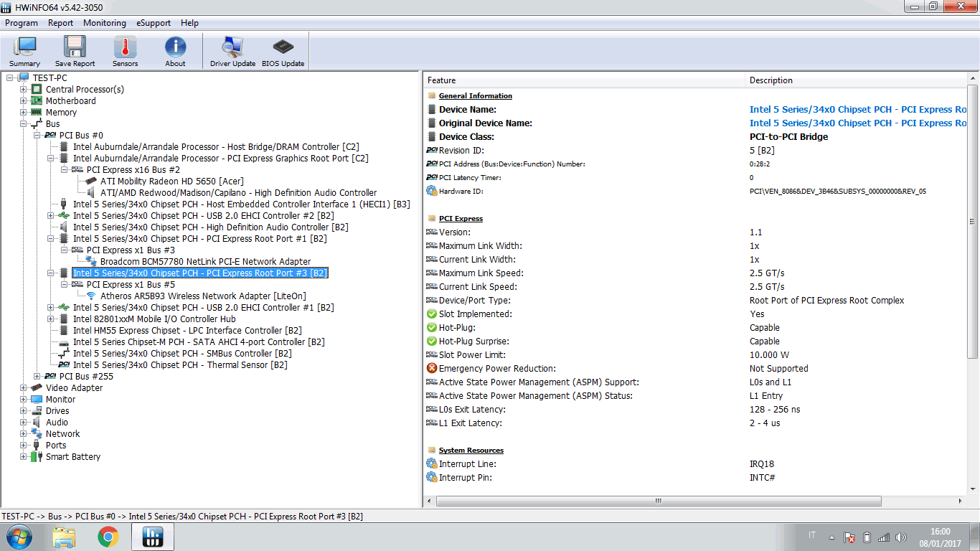Click the Slot Power Limit value 10.000 W
The width and height of the screenshot is (980, 551).
click(769, 354)
